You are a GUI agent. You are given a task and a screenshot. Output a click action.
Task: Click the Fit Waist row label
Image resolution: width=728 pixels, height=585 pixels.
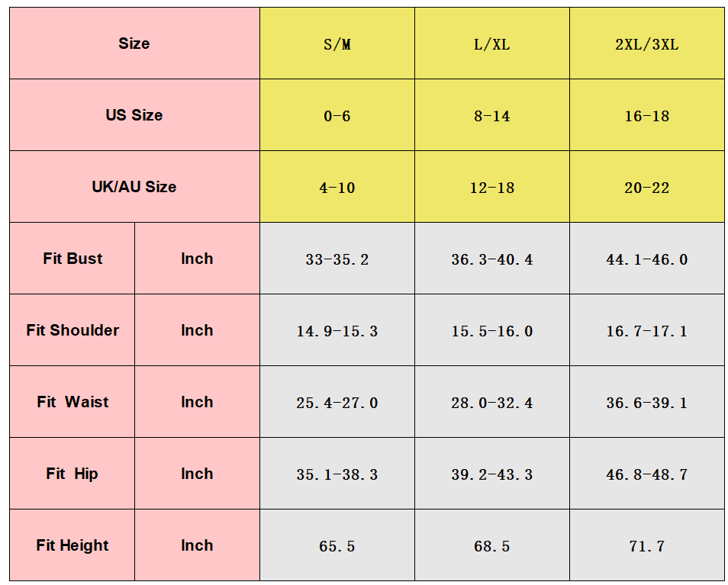coord(72,401)
